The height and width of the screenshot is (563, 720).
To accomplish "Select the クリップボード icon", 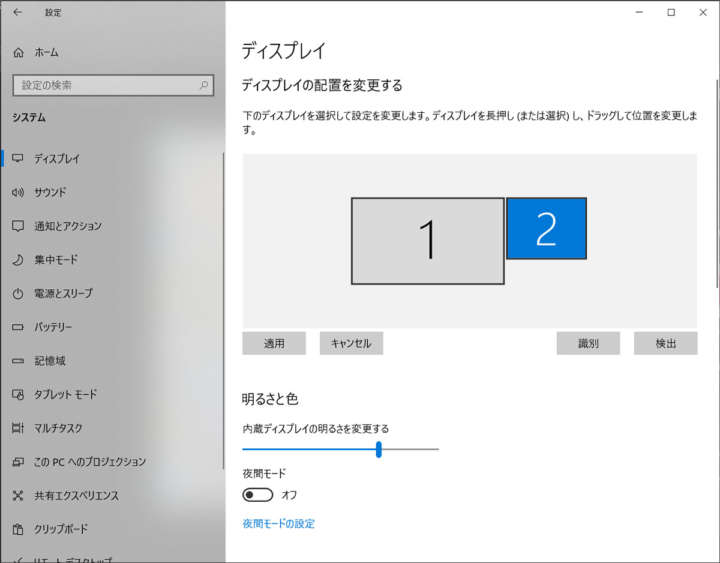I will (x=18, y=529).
